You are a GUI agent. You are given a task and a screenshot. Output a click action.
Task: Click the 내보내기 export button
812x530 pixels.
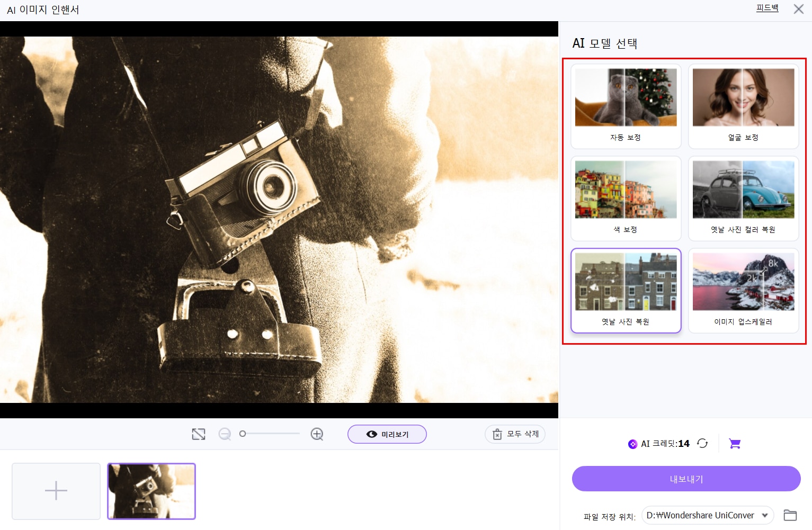point(686,479)
